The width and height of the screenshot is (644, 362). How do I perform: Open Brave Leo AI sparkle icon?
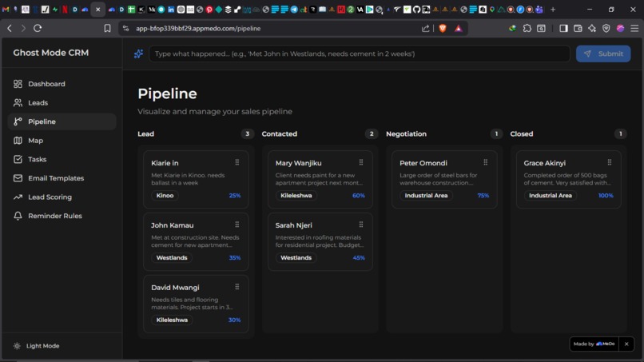click(x=592, y=28)
